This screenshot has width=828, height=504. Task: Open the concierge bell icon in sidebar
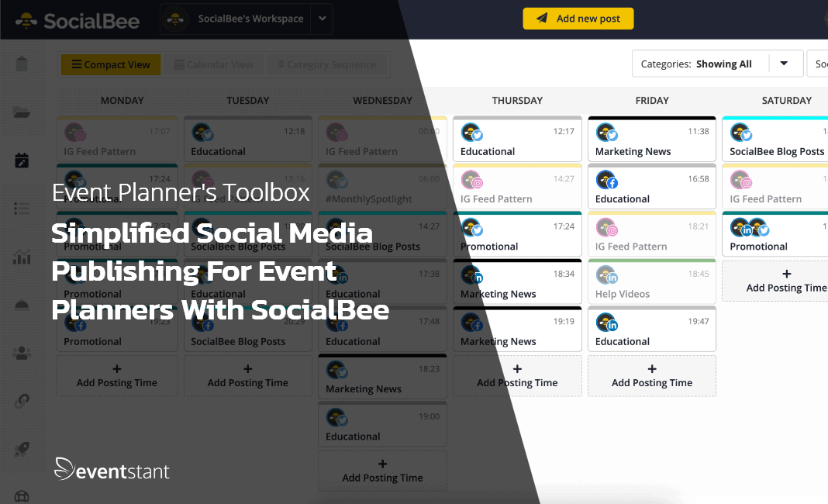[22, 305]
